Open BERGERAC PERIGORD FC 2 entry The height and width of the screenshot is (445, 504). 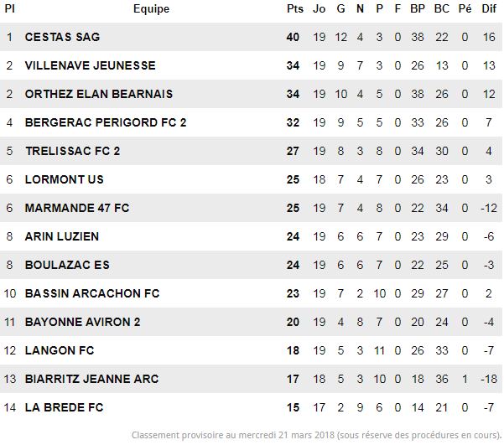[106, 122]
